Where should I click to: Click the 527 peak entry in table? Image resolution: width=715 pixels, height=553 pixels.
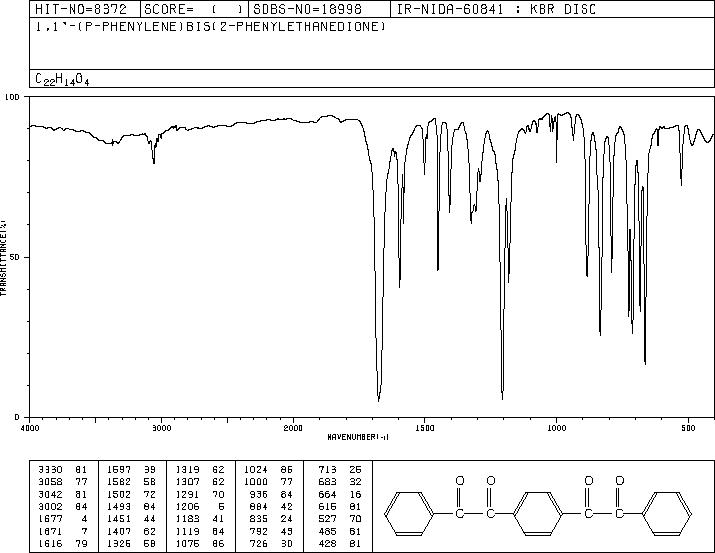tap(340, 519)
